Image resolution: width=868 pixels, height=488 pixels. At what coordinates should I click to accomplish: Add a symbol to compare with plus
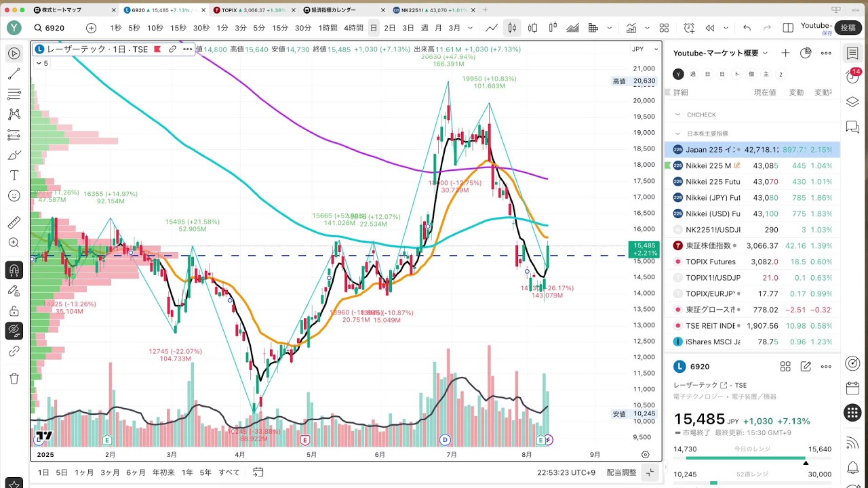coord(92,28)
